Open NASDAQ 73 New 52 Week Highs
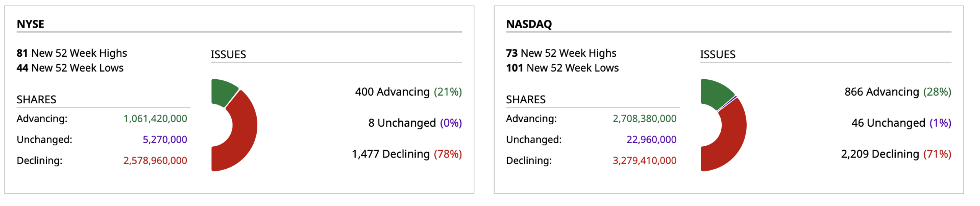Screen dimensions: 980x206 (x=561, y=53)
